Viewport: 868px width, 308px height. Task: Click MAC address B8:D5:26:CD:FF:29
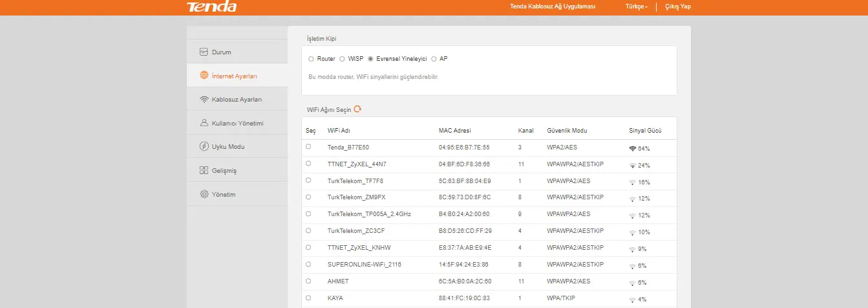coord(465,231)
